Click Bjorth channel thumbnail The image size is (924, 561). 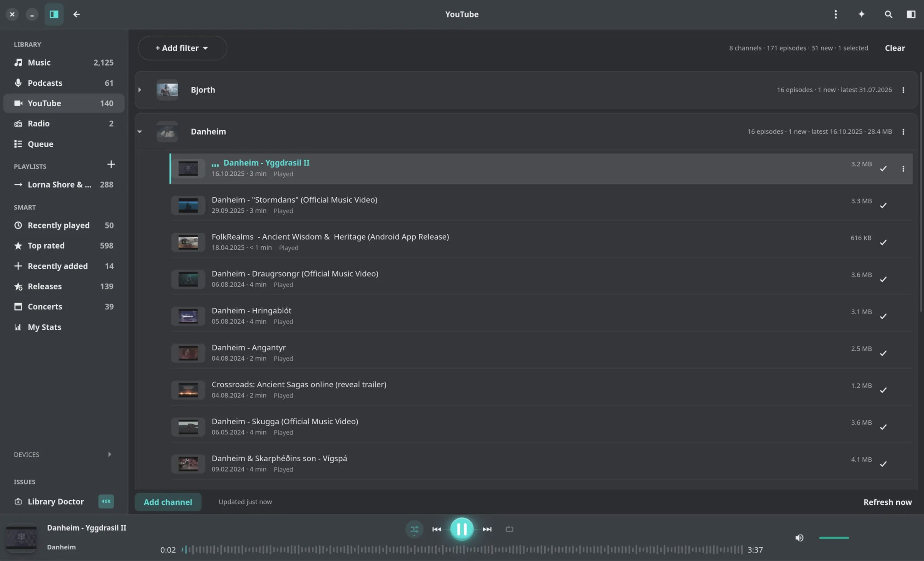pyautogui.click(x=167, y=90)
